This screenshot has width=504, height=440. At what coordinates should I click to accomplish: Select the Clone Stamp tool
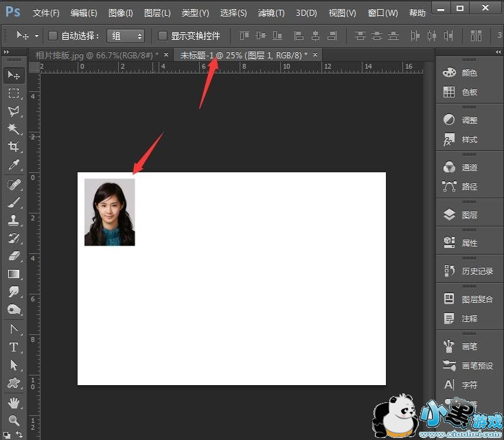(x=13, y=220)
